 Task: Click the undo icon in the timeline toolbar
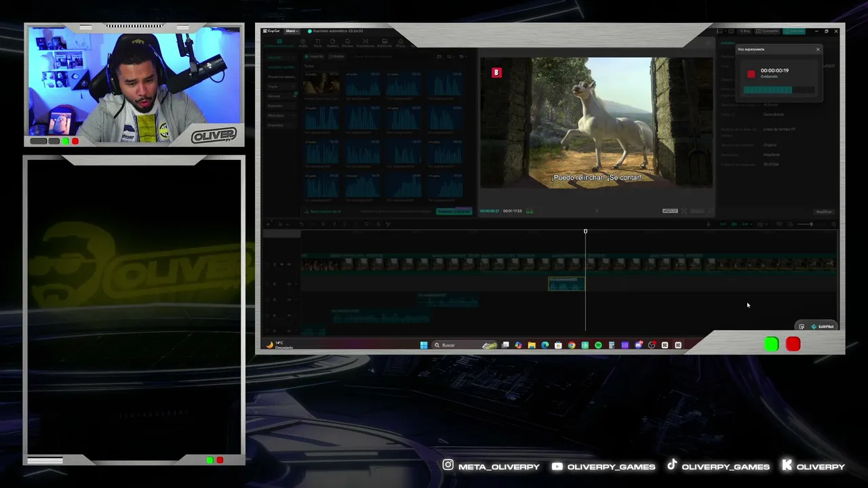click(301, 224)
